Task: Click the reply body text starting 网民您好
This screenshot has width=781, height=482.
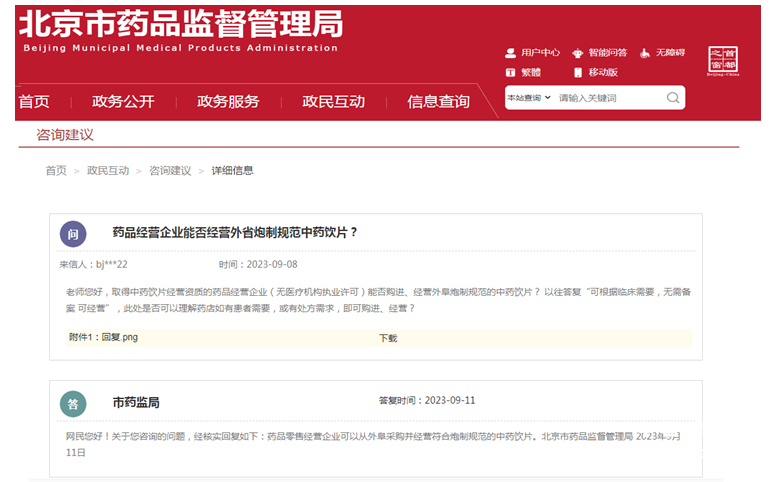Action: pos(374,444)
